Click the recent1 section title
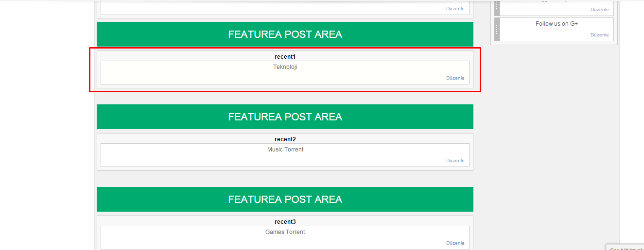The width and height of the screenshot is (644, 250). point(285,57)
